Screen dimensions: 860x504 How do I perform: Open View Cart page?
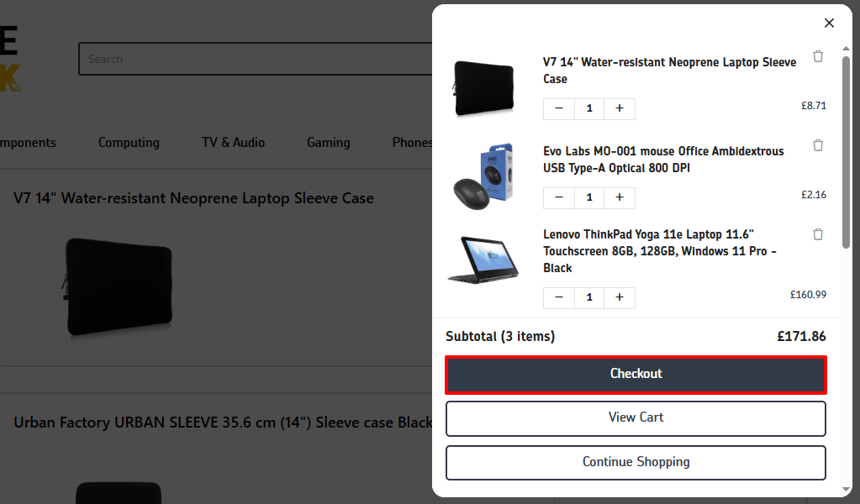(x=636, y=418)
